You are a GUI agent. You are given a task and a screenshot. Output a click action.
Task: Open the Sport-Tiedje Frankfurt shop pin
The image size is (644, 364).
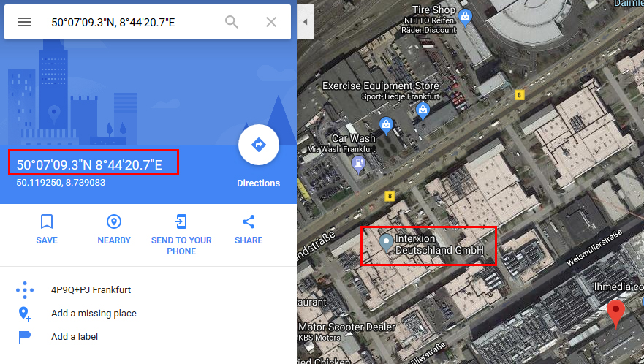tap(423, 110)
